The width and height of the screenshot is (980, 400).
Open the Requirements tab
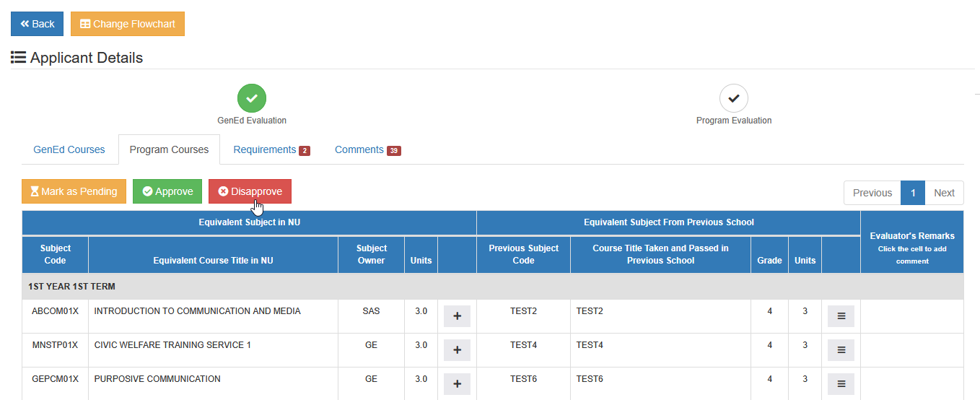pos(271,149)
